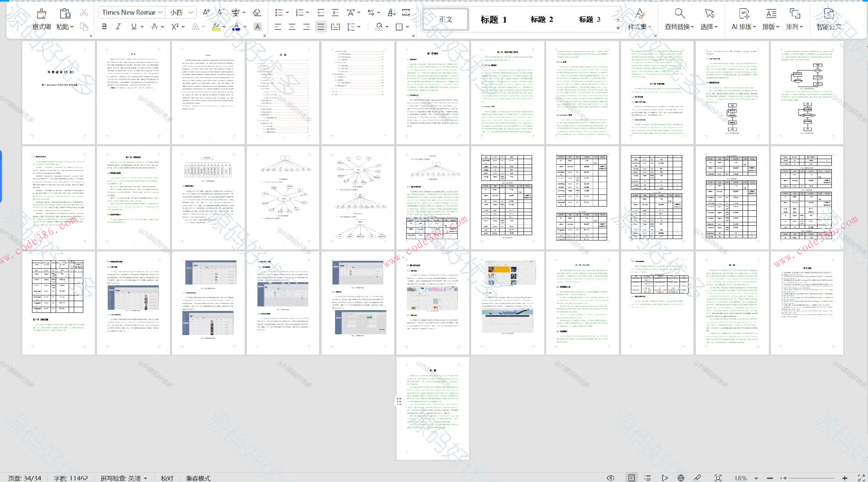Image resolution: width=868 pixels, height=482 pixels.
Task: Apply the 标题 1 heading style
Action: pyautogui.click(x=493, y=19)
